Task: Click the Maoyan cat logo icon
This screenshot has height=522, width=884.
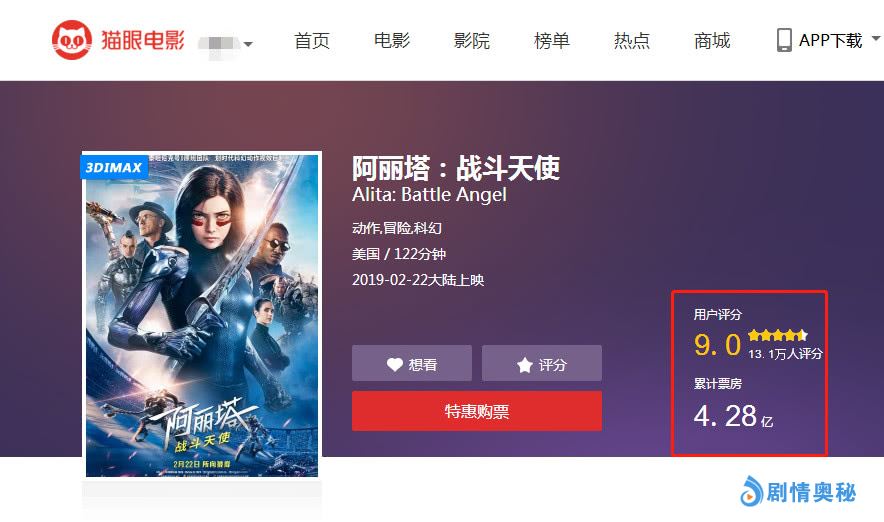Action: 72,40
